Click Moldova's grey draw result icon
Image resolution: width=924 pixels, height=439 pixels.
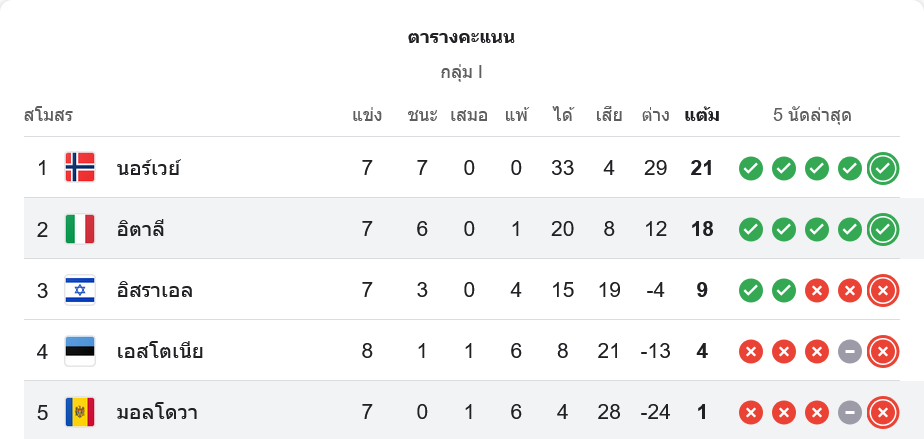pos(849,412)
